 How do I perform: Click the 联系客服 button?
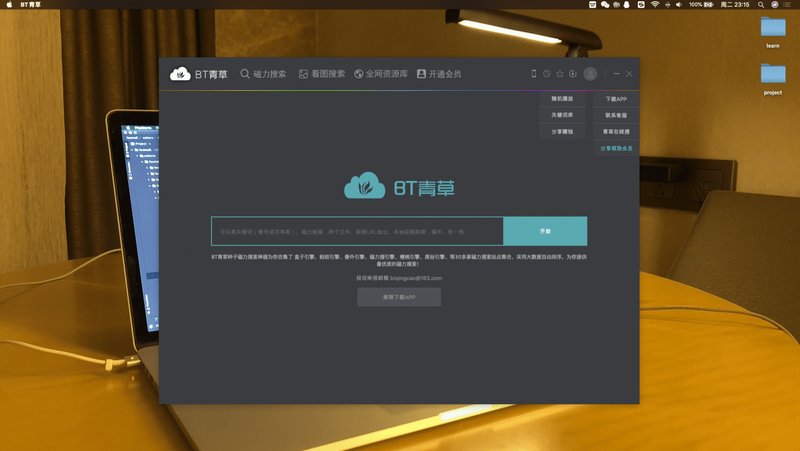click(616, 115)
